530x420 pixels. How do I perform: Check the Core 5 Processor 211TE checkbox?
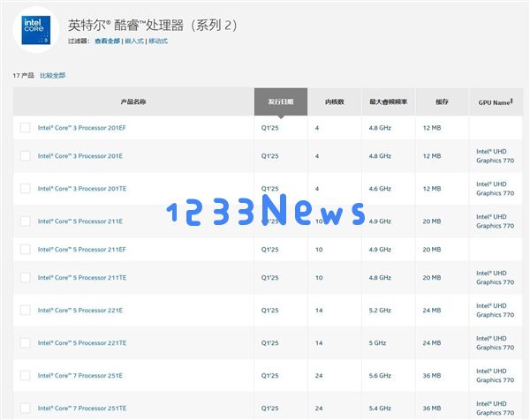tap(25, 278)
